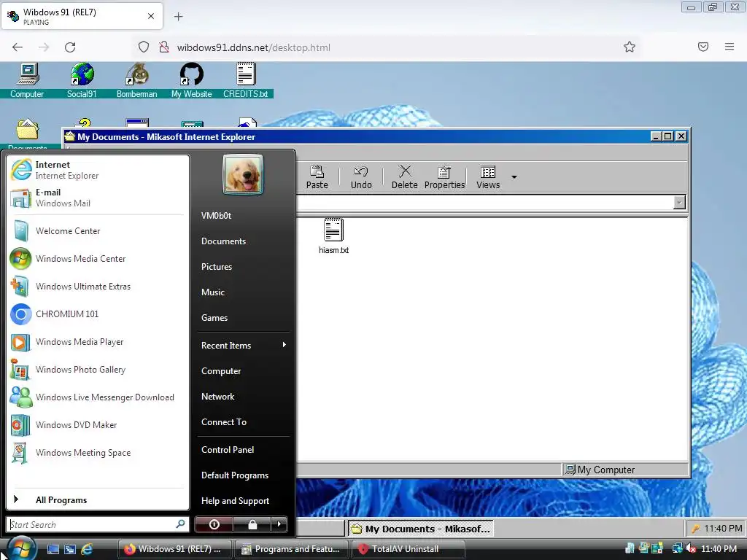Open Computer desktop icon
Image resolution: width=747 pixels, height=560 pixels.
[x=27, y=80]
